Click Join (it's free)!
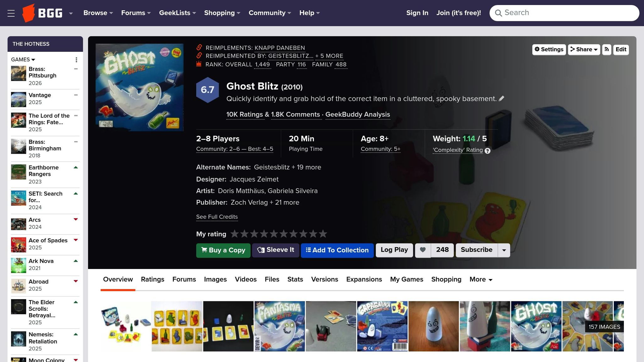 (458, 13)
